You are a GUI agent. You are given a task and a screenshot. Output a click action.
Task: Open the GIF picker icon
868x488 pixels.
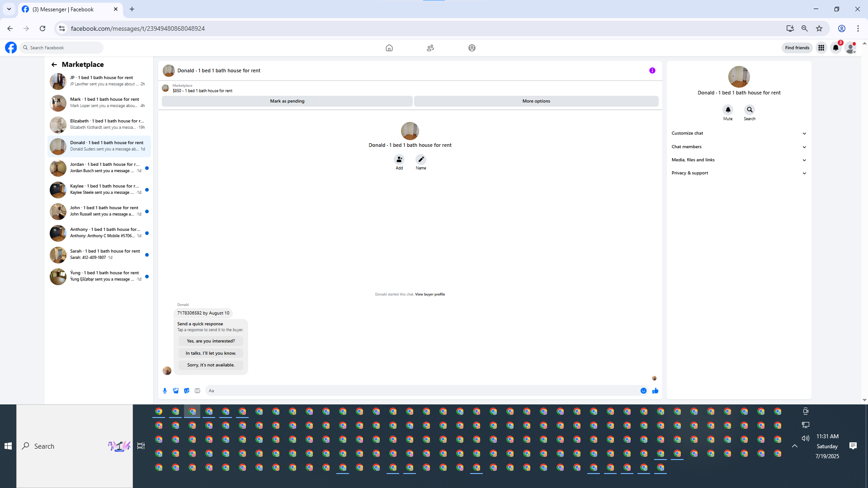[x=198, y=391]
